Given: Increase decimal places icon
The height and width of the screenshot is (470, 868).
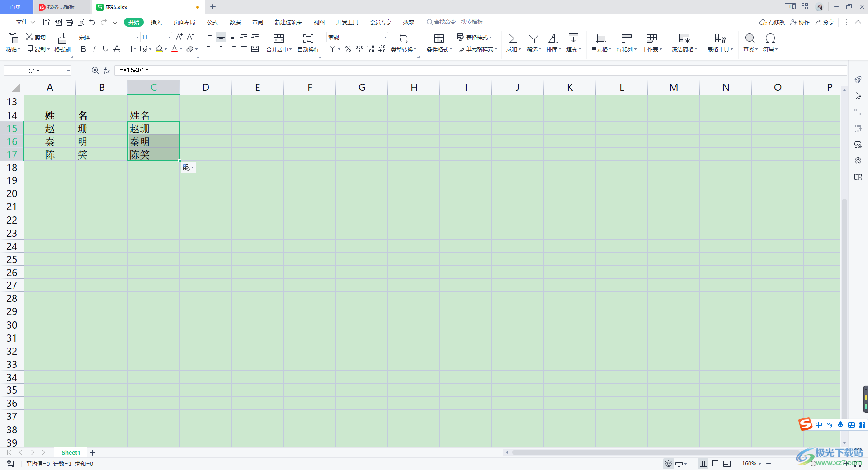Looking at the screenshot, I should [371, 49].
